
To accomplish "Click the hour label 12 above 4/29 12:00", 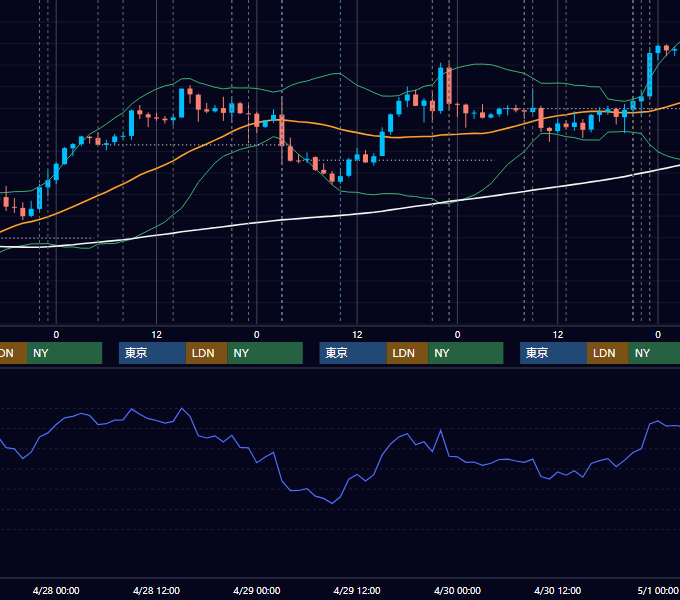I will pyautogui.click(x=357, y=335).
